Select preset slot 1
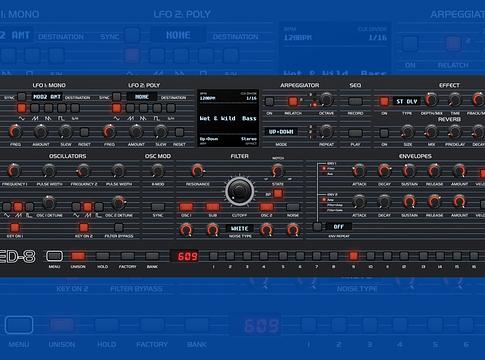This screenshot has height=360, width=485. 213,256
